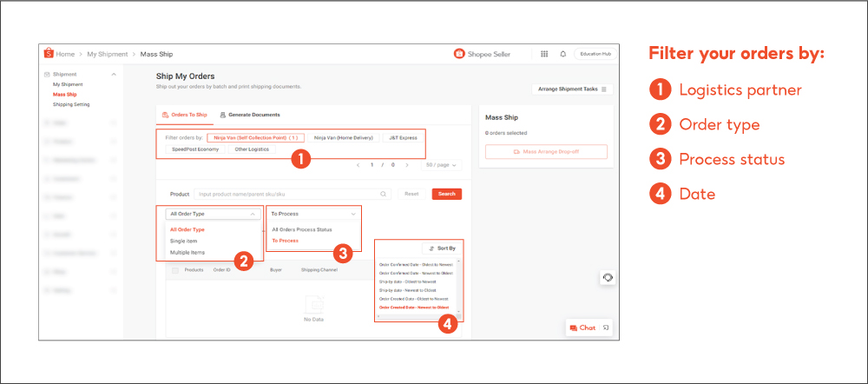
Task: Sort by Ship-by date - Oldest to Newest
Action: tap(407, 281)
